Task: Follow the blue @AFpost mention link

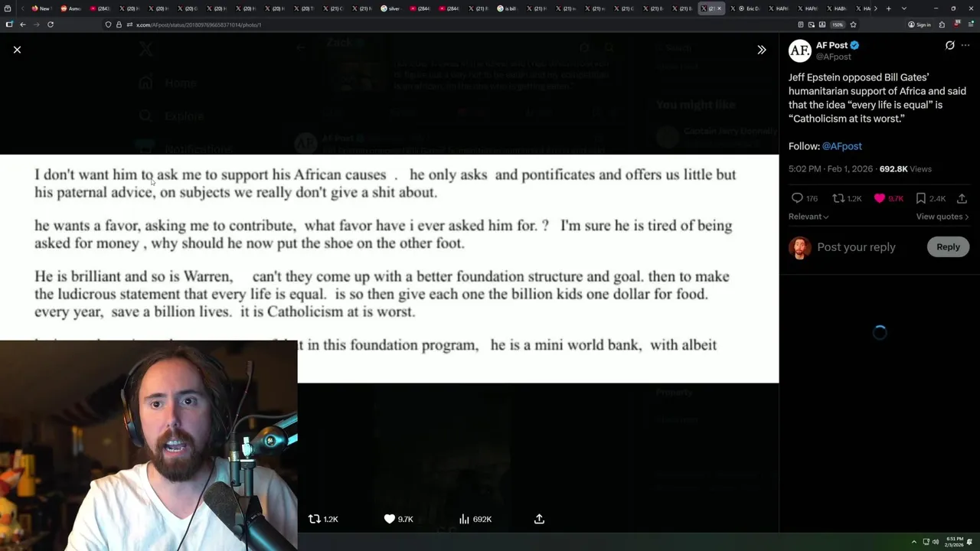Action: 841,146
